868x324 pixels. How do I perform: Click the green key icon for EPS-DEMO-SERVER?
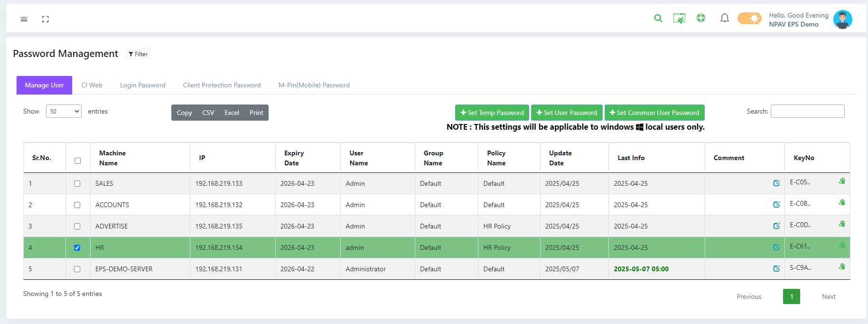coord(841,267)
